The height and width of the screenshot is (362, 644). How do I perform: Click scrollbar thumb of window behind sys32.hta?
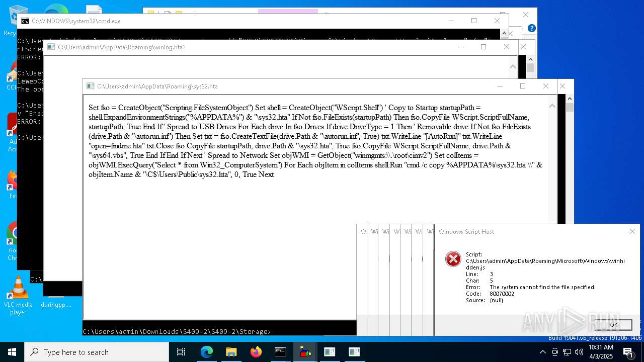click(570, 107)
